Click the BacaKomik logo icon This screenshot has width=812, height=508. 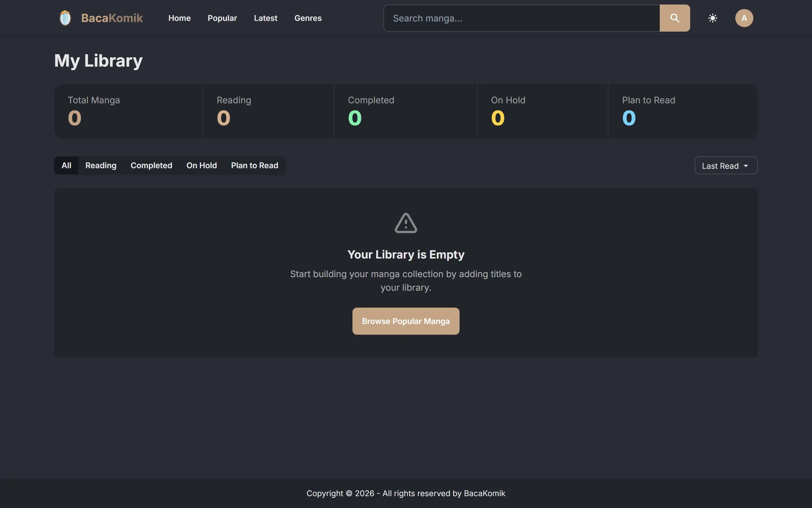click(65, 18)
